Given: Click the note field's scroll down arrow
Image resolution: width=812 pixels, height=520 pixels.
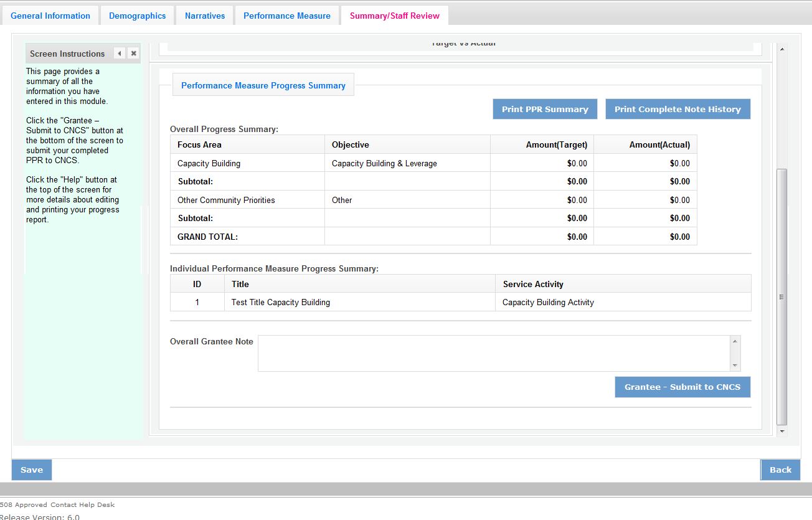Looking at the screenshot, I should pyautogui.click(x=735, y=366).
